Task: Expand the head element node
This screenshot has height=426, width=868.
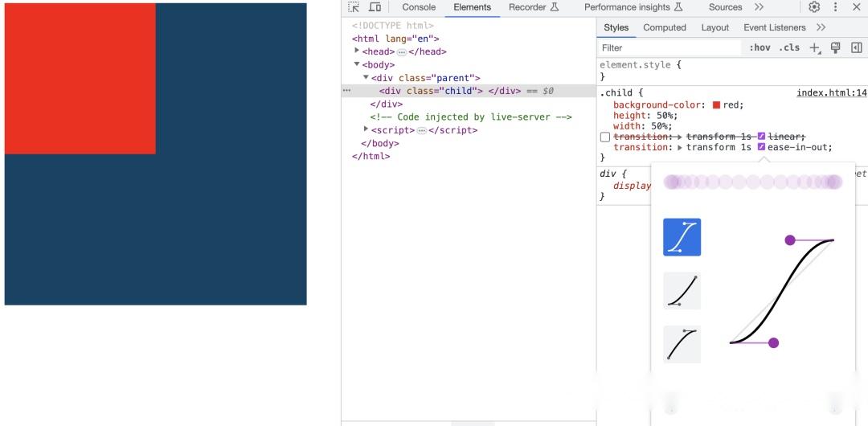Action: [x=357, y=51]
